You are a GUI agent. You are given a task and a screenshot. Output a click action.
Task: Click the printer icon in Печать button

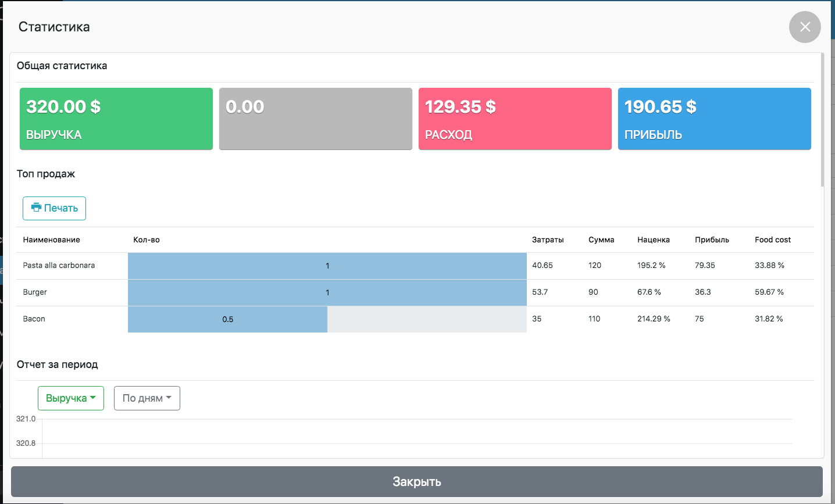[36, 208]
